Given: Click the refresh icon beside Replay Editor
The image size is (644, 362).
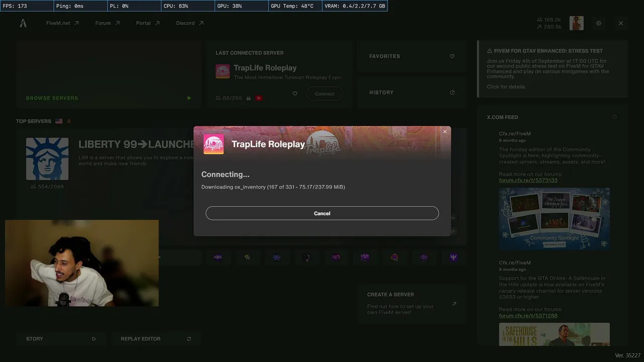Looking at the screenshot, I should click(x=189, y=339).
